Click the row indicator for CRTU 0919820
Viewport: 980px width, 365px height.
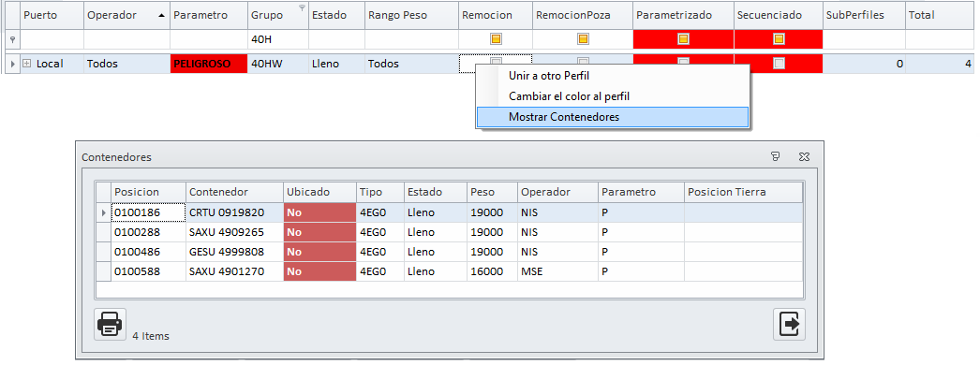103,212
